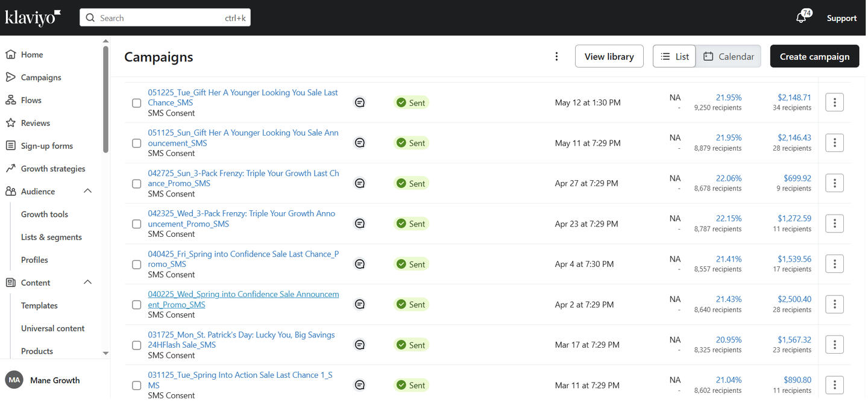The image size is (868, 417).
Task: Switch to Calendar view
Action: click(x=728, y=57)
